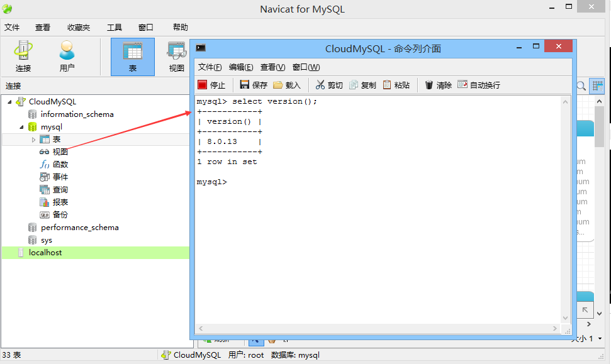This screenshot has width=611, height=364.
Task: Collapse the CloudMySQL connection node
Action: click(9, 102)
